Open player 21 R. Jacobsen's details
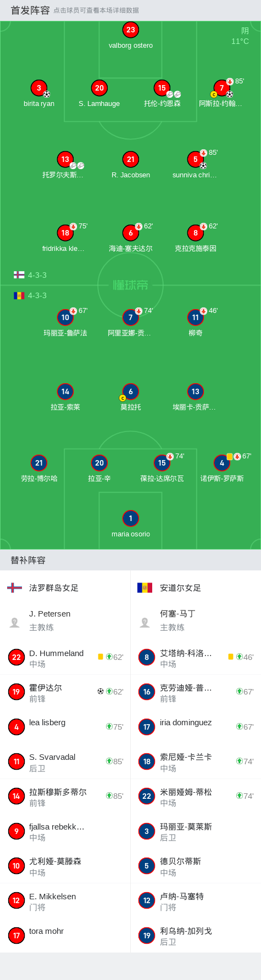Viewport: 261px width, 980px height. [130, 166]
